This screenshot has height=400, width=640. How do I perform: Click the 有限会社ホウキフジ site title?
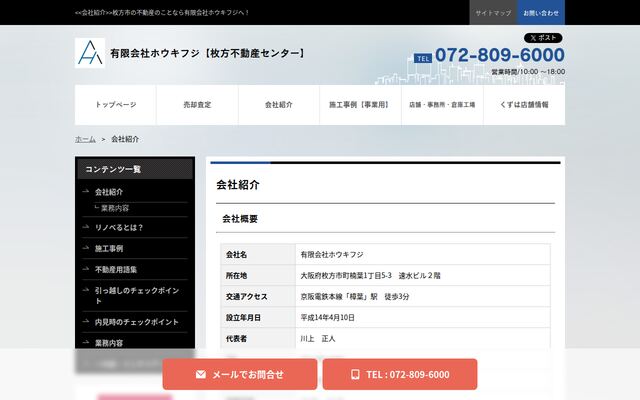point(207,53)
